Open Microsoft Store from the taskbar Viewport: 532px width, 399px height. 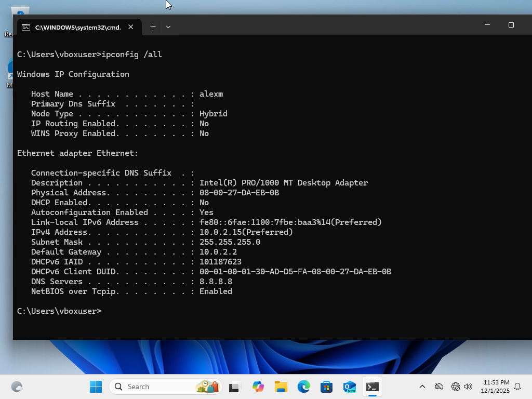326,387
